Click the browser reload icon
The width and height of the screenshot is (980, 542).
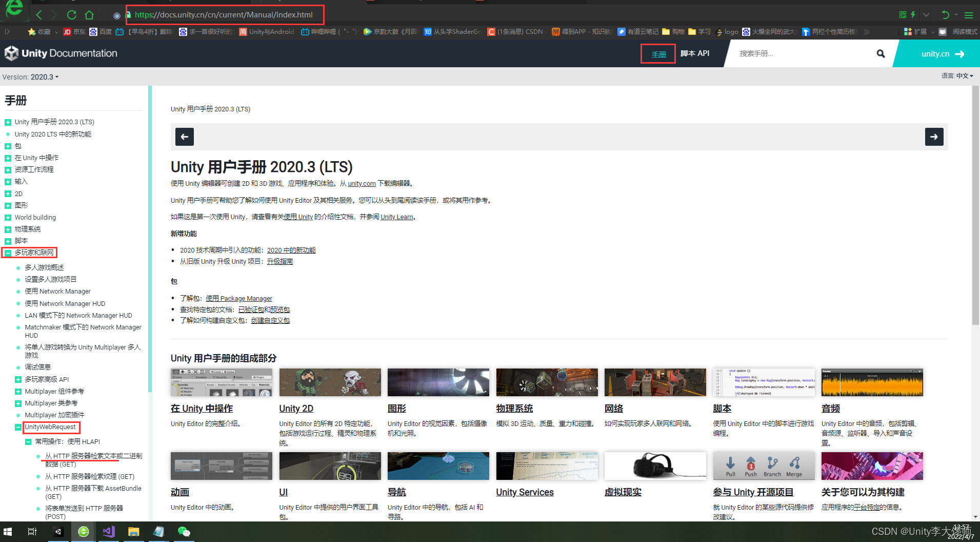pos(72,15)
